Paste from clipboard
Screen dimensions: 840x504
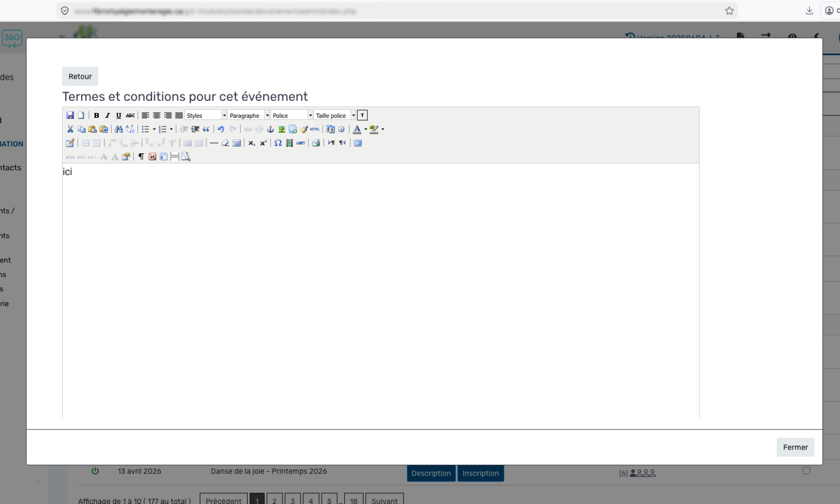(x=93, y=129)
